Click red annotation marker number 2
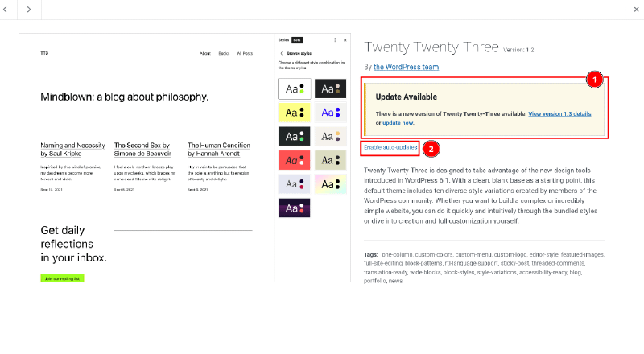 (431, 149)
